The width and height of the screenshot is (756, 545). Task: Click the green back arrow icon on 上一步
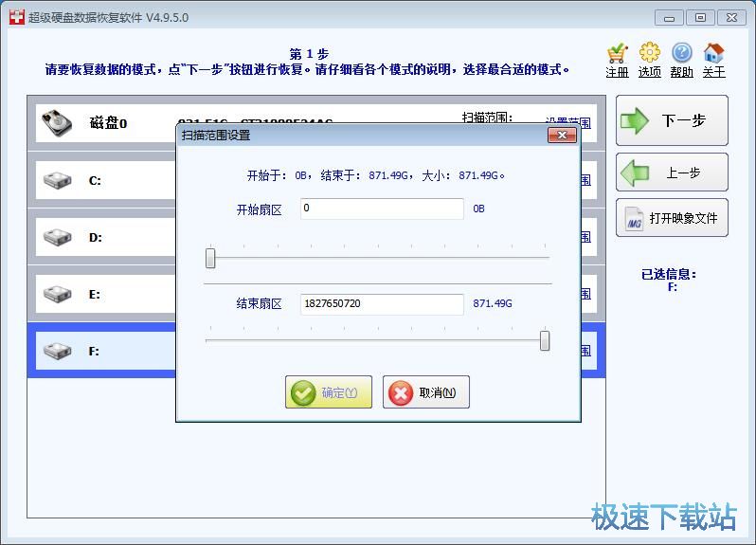(635, 173)
